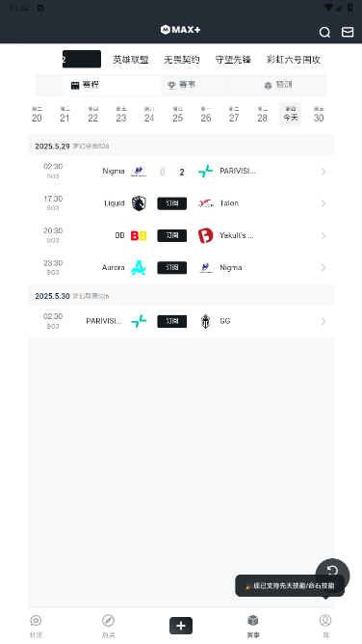Switch to 赛事 tournaments tab
This screenshot has height=644, width=362.
coord(182,85)
